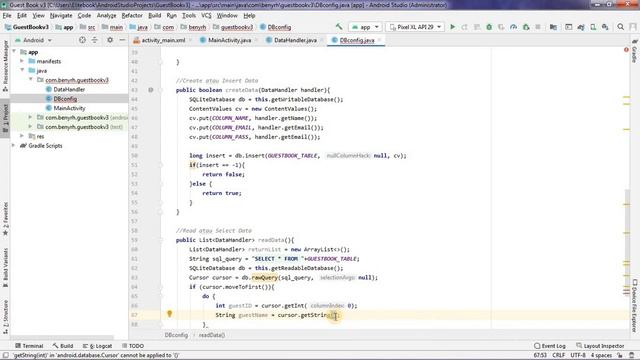640x360 pixels.
Task: Open the SDK Manager icon
Action: [605, 27]
